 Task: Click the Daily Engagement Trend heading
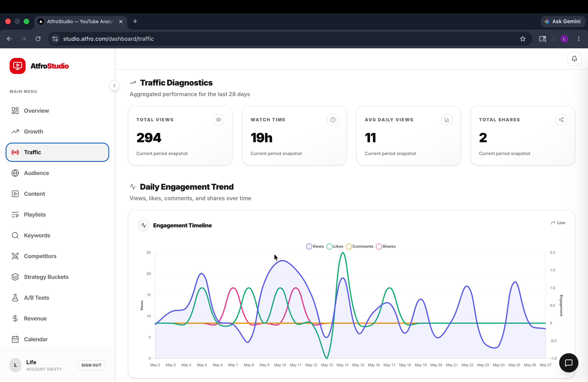[187, 187]
